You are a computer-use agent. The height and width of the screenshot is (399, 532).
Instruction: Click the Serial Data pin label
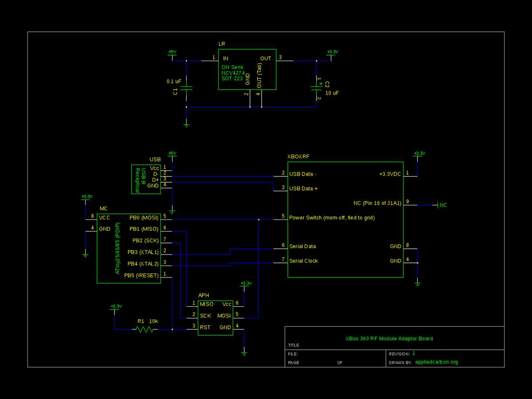point(302,246)
